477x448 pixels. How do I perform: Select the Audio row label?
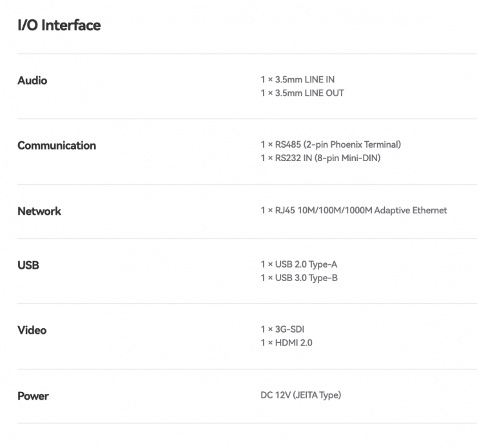click(x=32, y=81)
